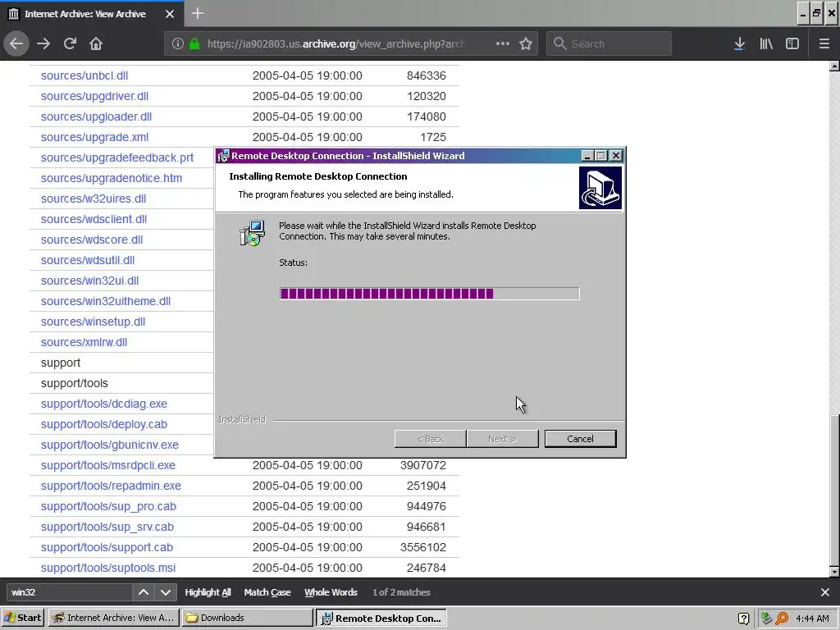The image size is (840, 630).
Task: Open the Firefox hamburger menu
Action: coord(824,44)
